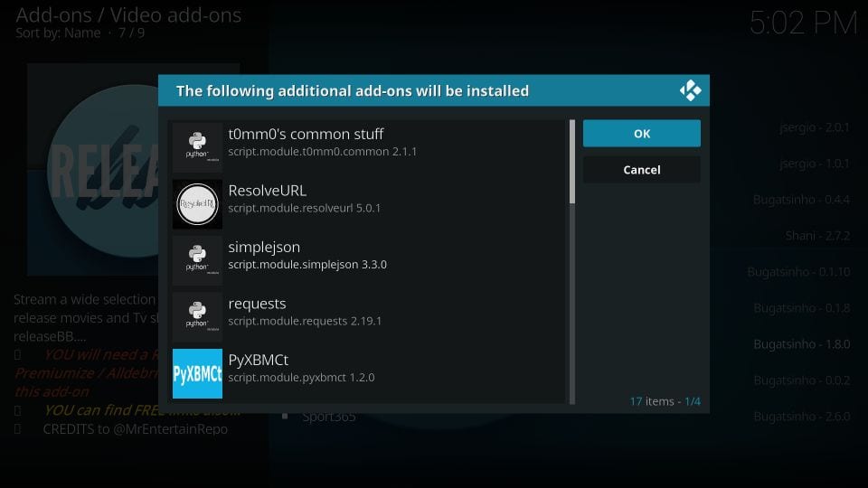Click the OK button
This screenshot has width=868, height=488.
click(642, 134)
